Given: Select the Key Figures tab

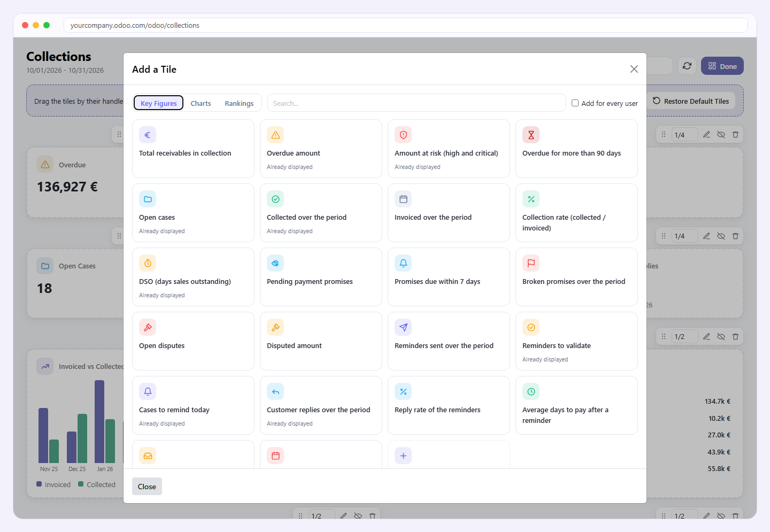Looking at the screenshot, I should (158, 103).
